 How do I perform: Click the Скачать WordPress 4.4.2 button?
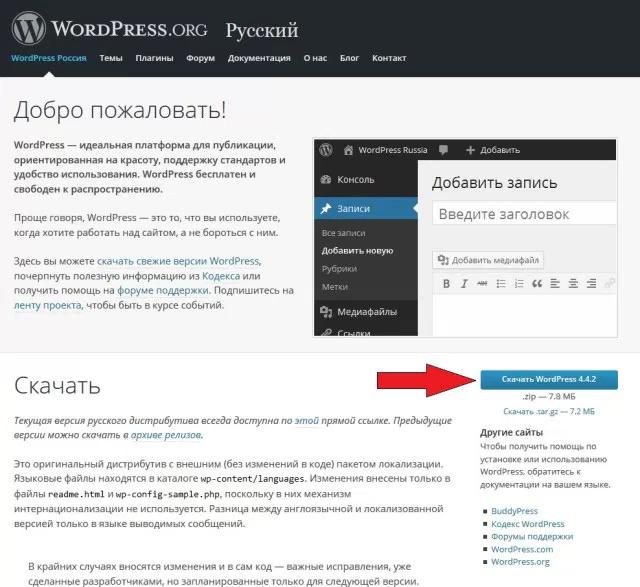pos(549,379)
